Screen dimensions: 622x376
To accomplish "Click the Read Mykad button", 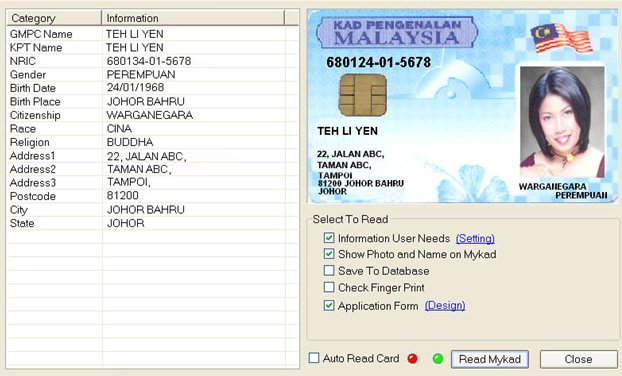I will 490,359.
